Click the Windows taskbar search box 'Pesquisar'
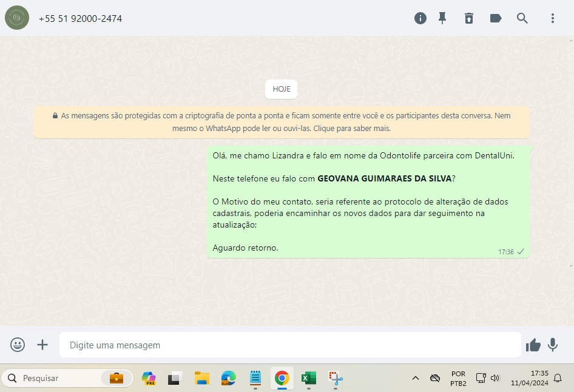 (x=67, y=378)
